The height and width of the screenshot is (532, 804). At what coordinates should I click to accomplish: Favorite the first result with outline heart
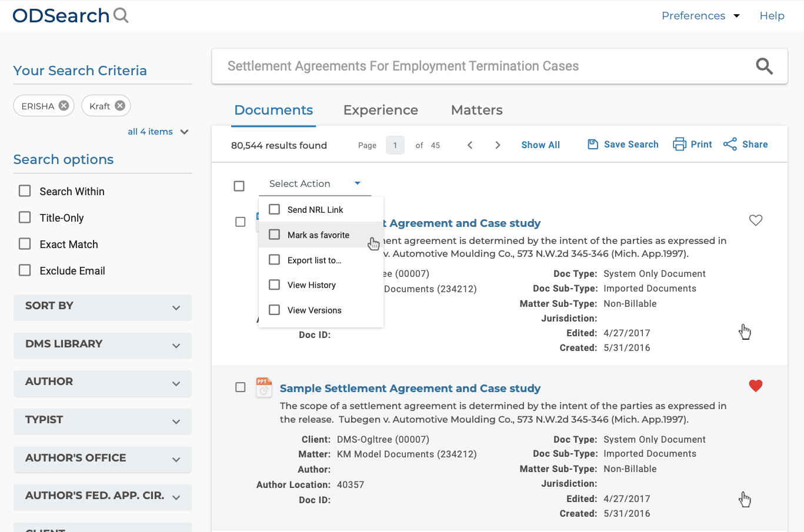pos(756,220)
